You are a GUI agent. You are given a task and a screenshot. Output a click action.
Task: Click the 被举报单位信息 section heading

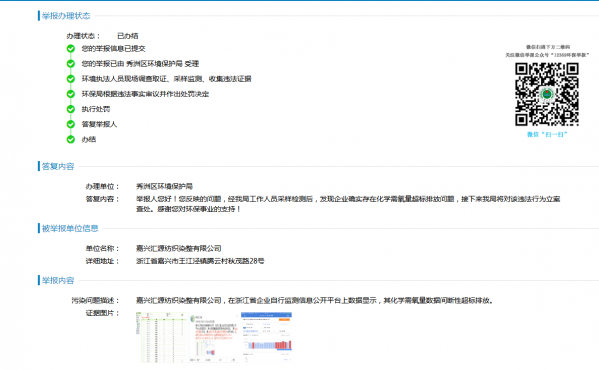[x=70, y=228]
